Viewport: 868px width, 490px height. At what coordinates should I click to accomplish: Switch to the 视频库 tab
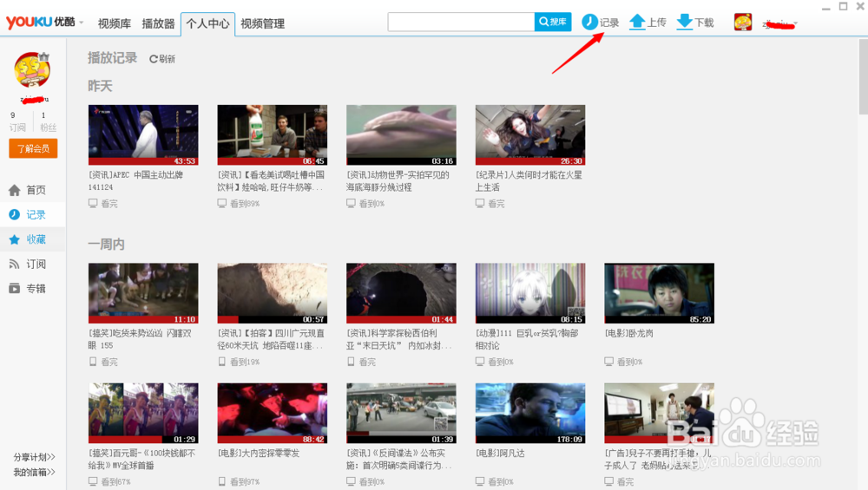click(x=114, y=23)
